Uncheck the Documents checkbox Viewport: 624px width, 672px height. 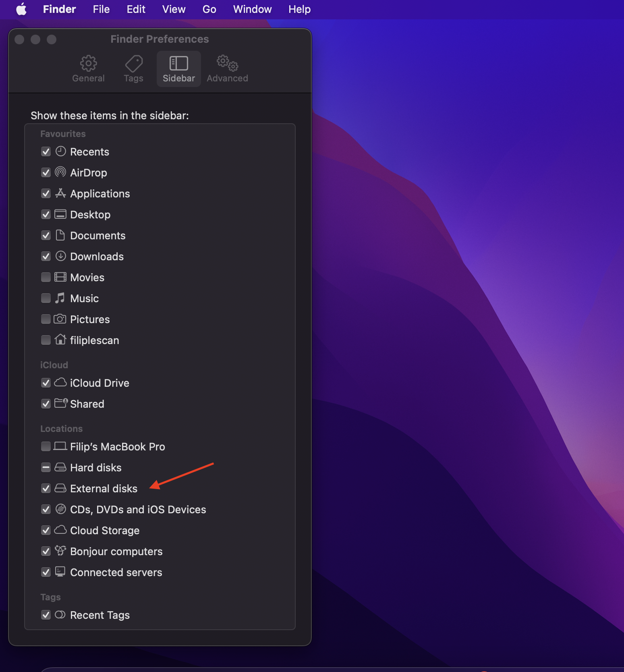point(46,235)
